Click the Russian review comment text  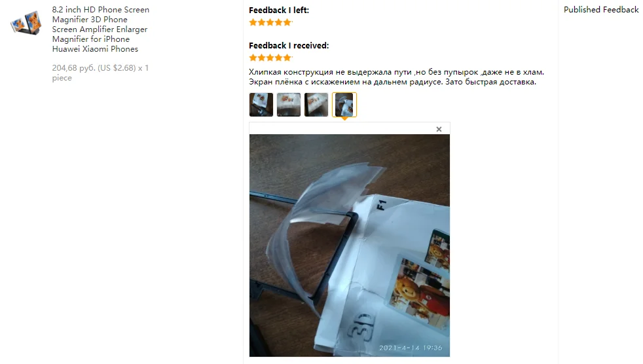pos(396,77)
